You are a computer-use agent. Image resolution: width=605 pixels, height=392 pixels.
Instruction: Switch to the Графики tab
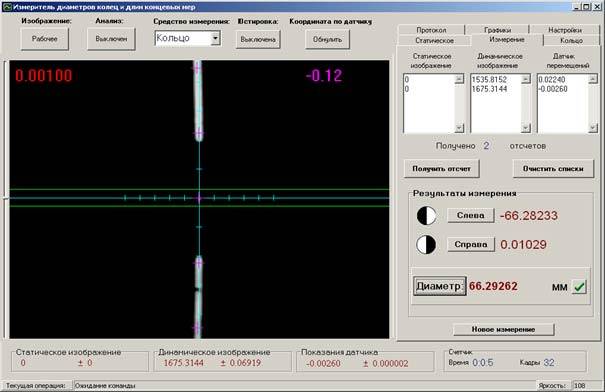497,30
